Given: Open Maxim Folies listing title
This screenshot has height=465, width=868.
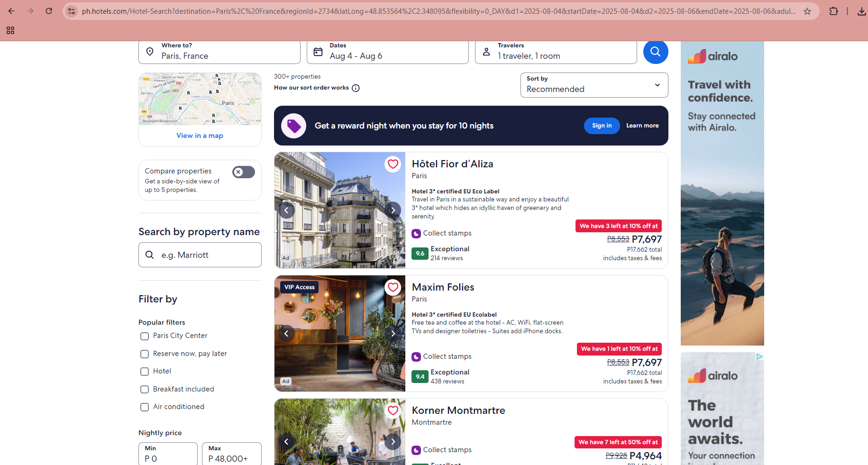Looking at the screenshot, I should click(x=443, y=287).
